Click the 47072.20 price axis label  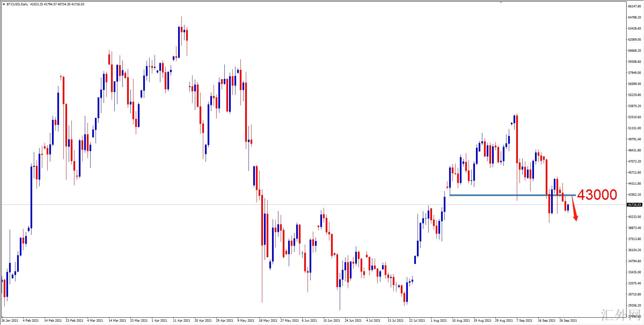635,161
